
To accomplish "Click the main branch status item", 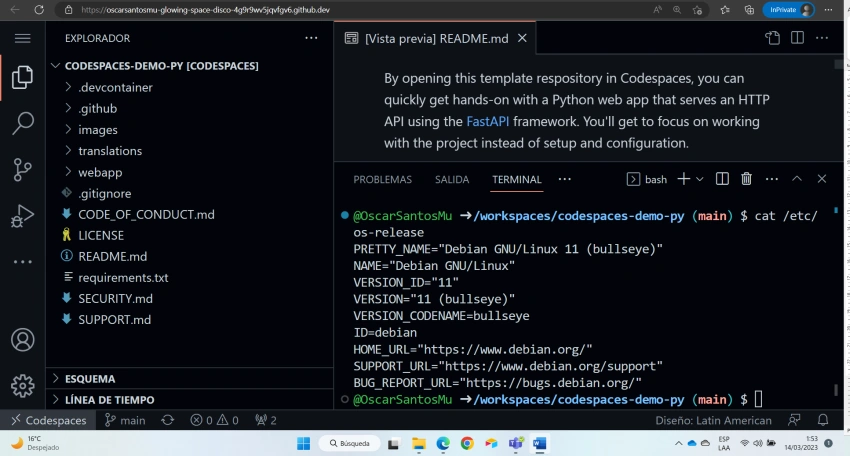I will [x=125, y=420].
